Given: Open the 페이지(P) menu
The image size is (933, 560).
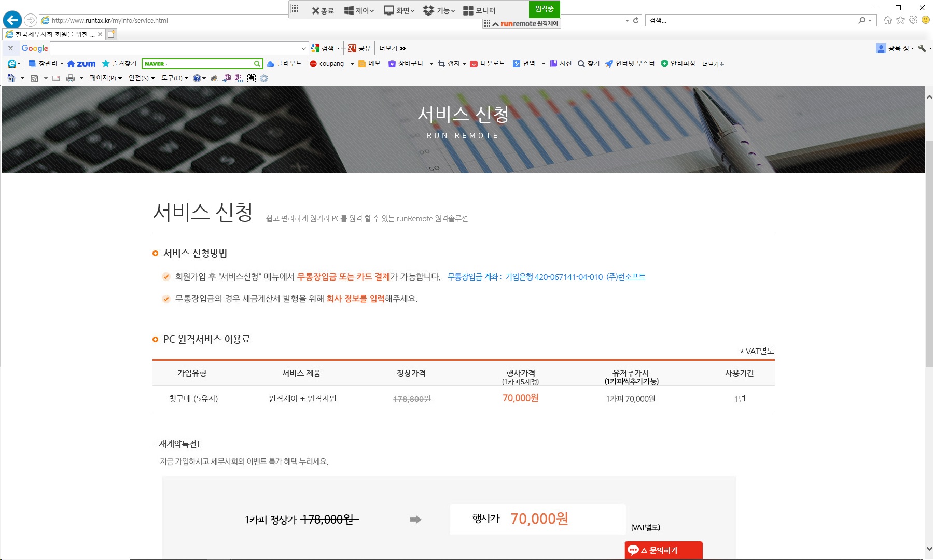Looking at the screenshot, I should [x=105, y=78].
